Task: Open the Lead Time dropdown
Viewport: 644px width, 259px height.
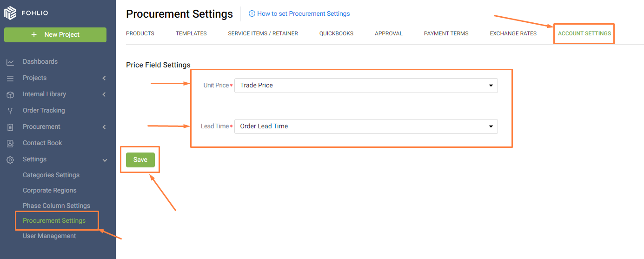Action: [366, 126]
